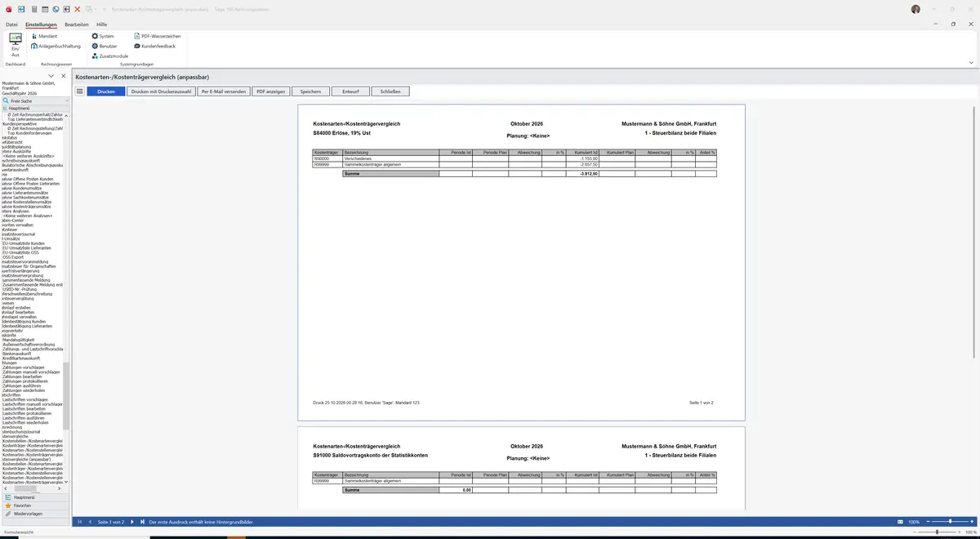Open the Hilfe menu

pyautogui.click(x=102, y=24)
